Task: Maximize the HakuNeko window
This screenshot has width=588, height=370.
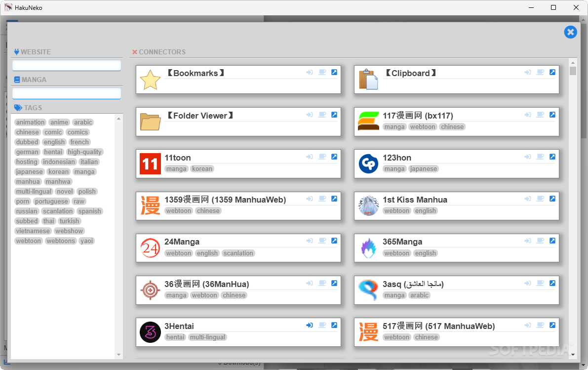Action: (x=553, y=7)
